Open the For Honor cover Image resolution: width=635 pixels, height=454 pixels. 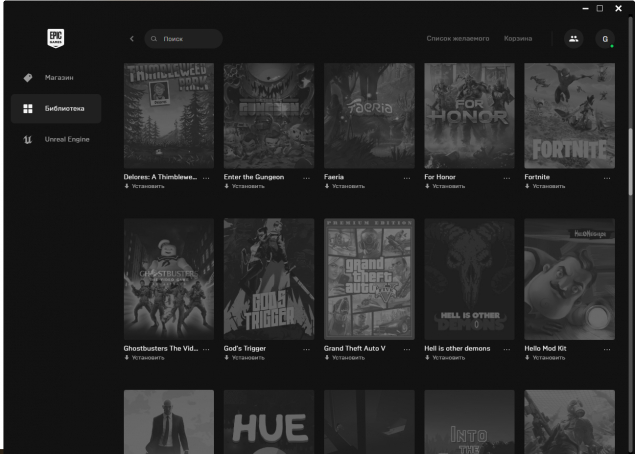click(x=469, y=115)
